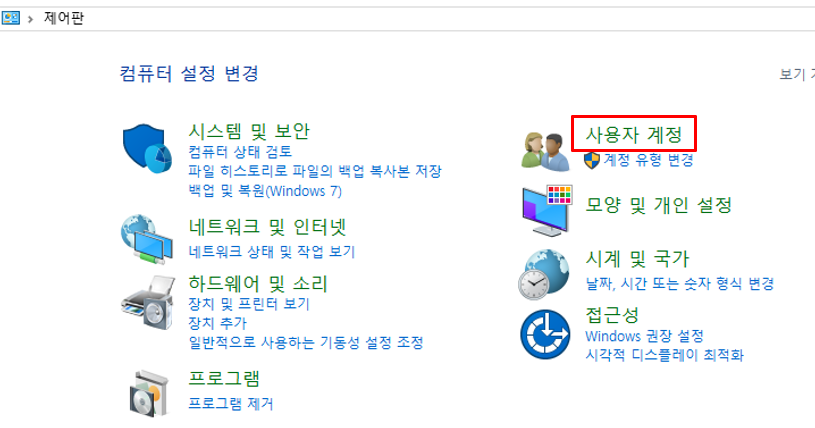
Task: Open the 사용자 계정 heading link
Action: point(634,135)
